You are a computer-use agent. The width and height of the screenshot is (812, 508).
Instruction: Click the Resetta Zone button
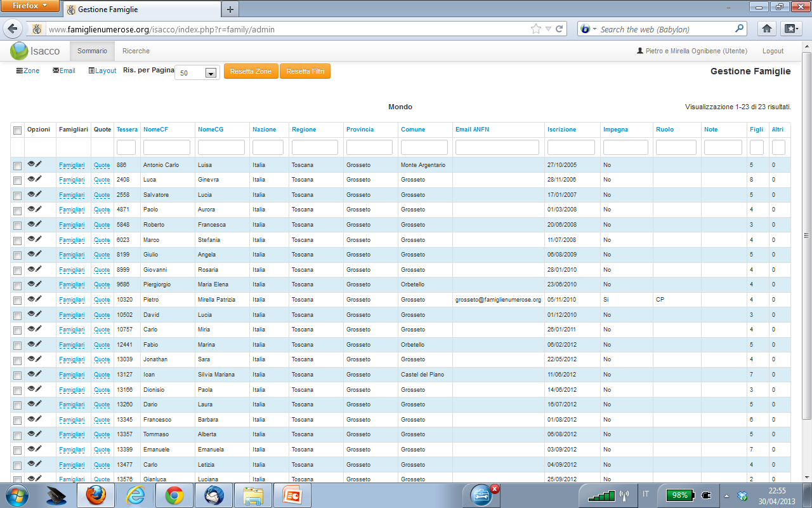(251, 72)
